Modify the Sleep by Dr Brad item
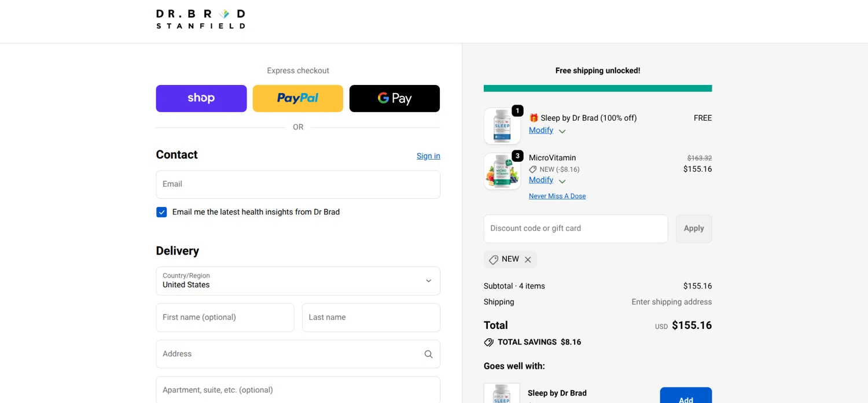Image resolution: width=868 pixels, height=403 pixels. (x=541, y=130)
